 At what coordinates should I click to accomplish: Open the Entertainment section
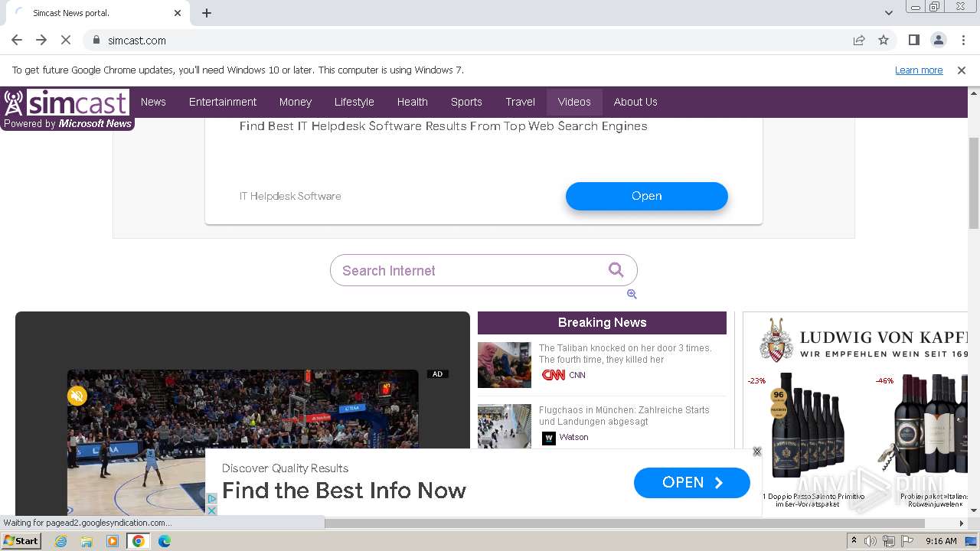(223, 102)
